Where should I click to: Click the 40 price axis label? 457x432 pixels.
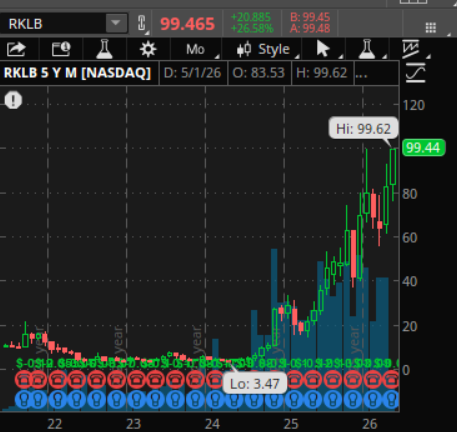410,282
